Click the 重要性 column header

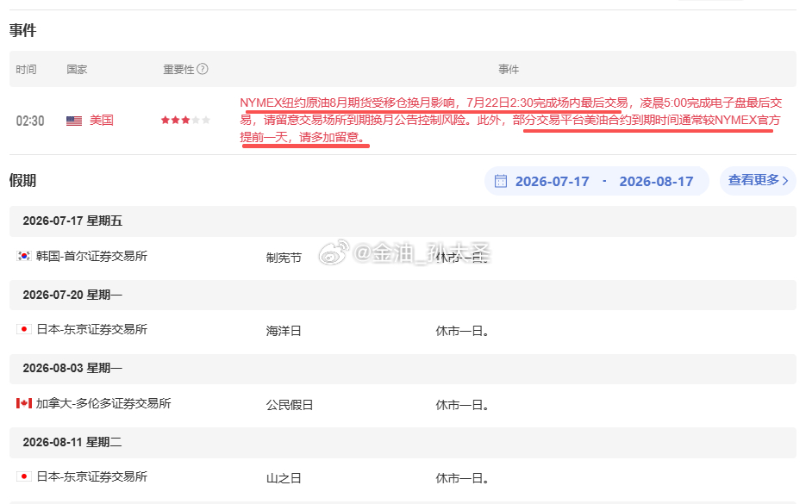coord(178,69)
